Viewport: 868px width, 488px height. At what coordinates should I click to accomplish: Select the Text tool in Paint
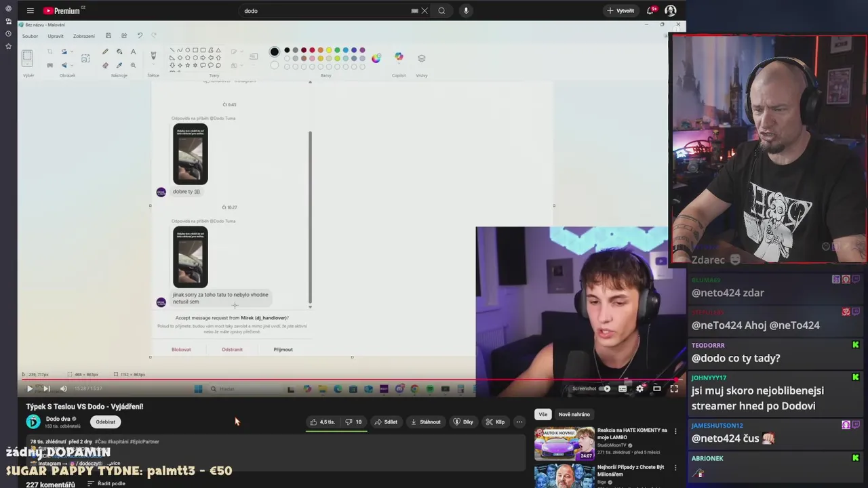133,52
